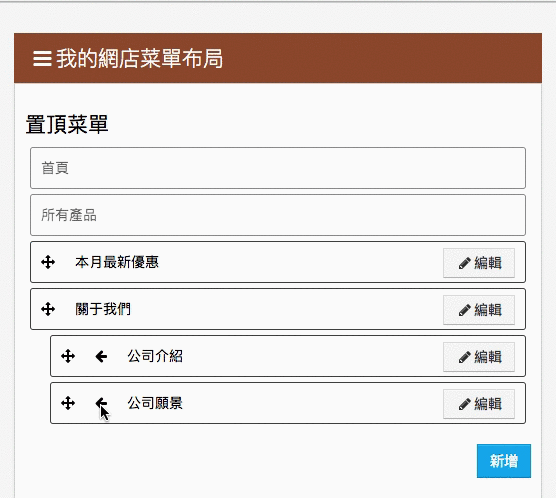This screenshot has height=498, width=556.
Task: Select the 公司介紹 submenu label
Action: (x=155, y=356)
